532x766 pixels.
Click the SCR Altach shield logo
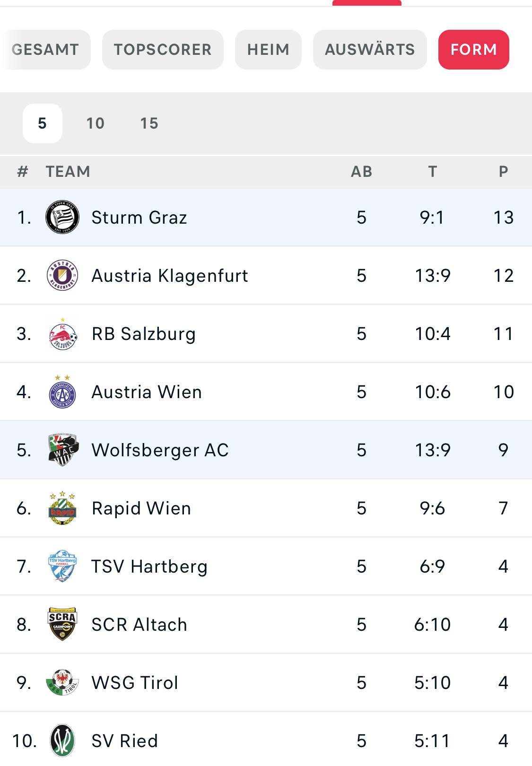tap(62, 624)
